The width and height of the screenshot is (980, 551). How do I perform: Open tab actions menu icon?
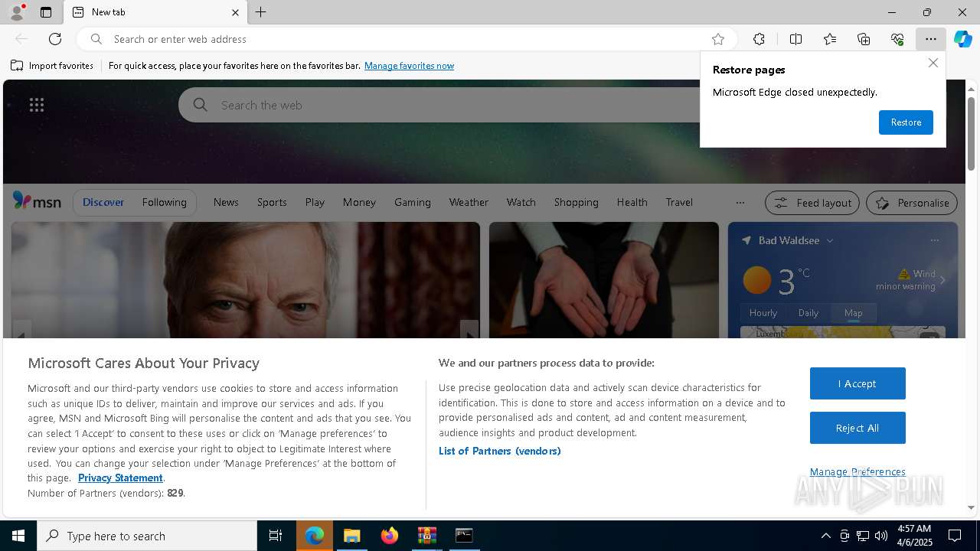click(46, 12)
